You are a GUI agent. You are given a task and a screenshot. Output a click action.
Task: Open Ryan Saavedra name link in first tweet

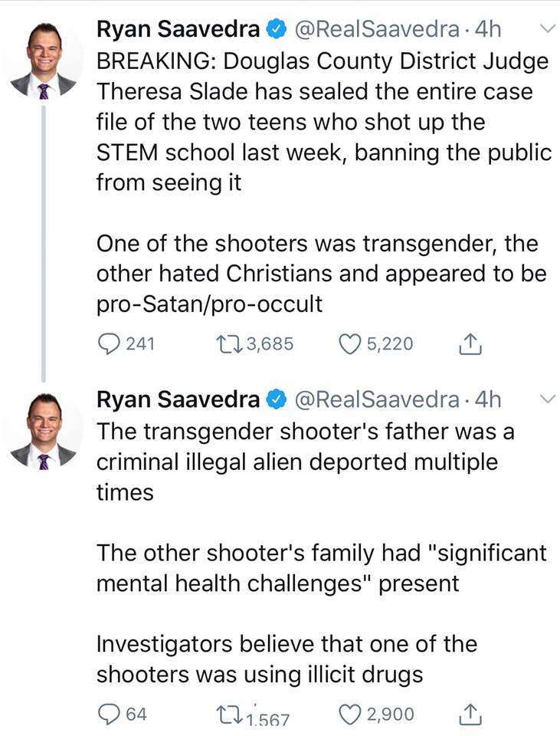(x=178, y=29)
